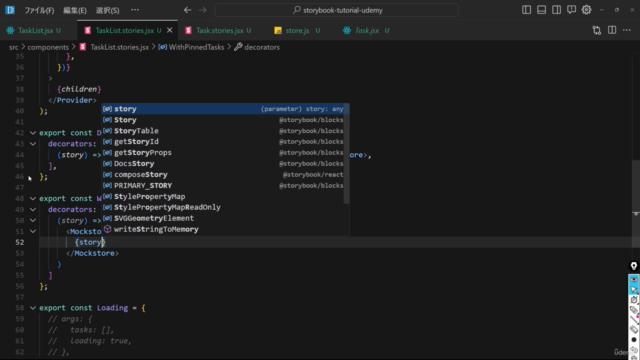
Task: Click the src breadcrumb
Action: point(13,47)
